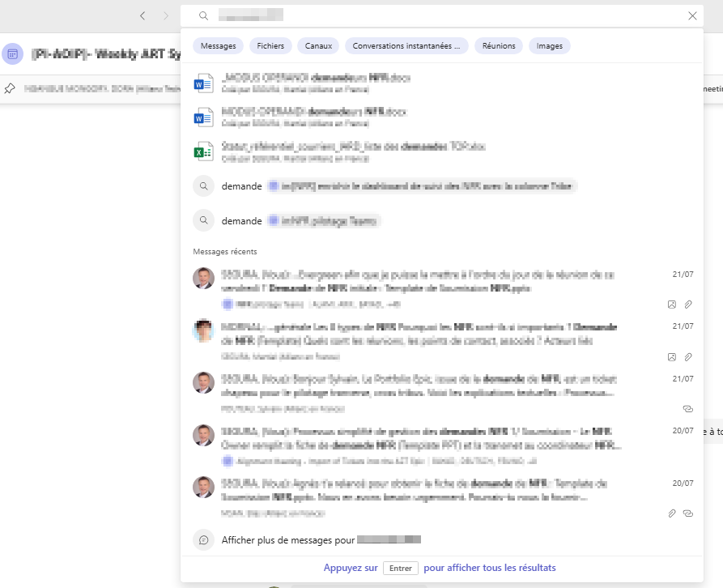Go back using the left arrow

click(142, 15)
